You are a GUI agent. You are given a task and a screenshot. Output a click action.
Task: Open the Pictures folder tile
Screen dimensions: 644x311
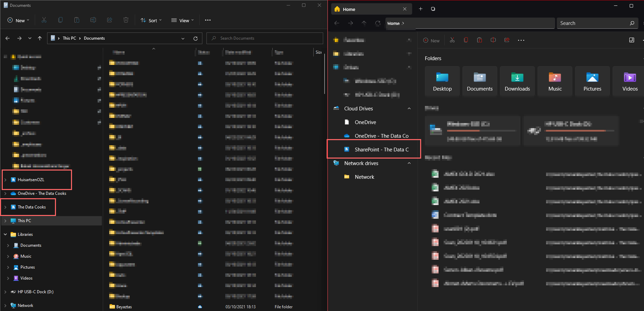coord(592,82)
